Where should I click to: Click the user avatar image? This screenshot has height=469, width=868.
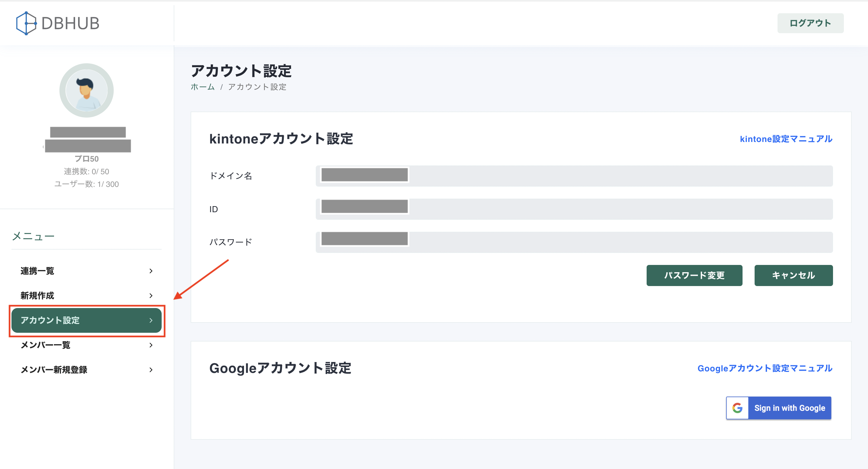pos(86,90)
